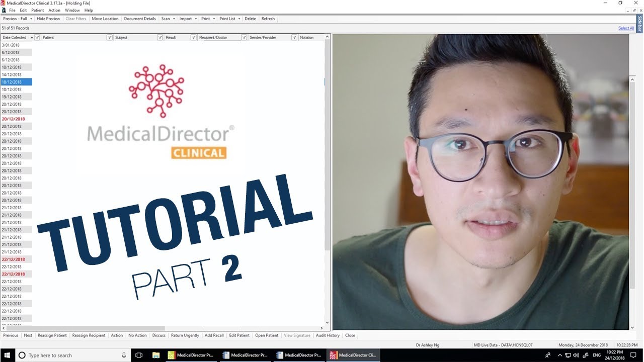644x362 pixels.
Task: Select the bold red 20/12/2018 record
Action: (x=16, y=119)
